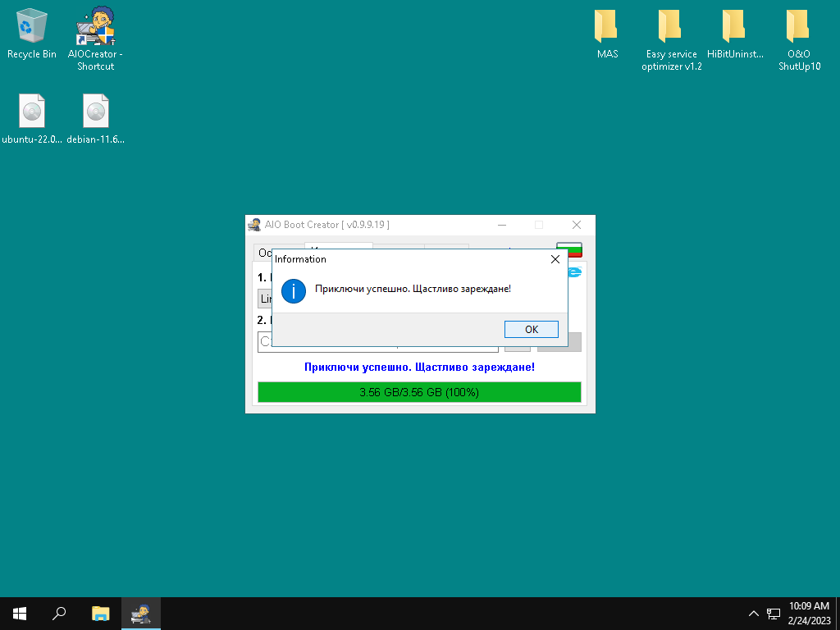Click OK in the Information dialog
This screenshot has height=630, width=840.
coord(531,329)
